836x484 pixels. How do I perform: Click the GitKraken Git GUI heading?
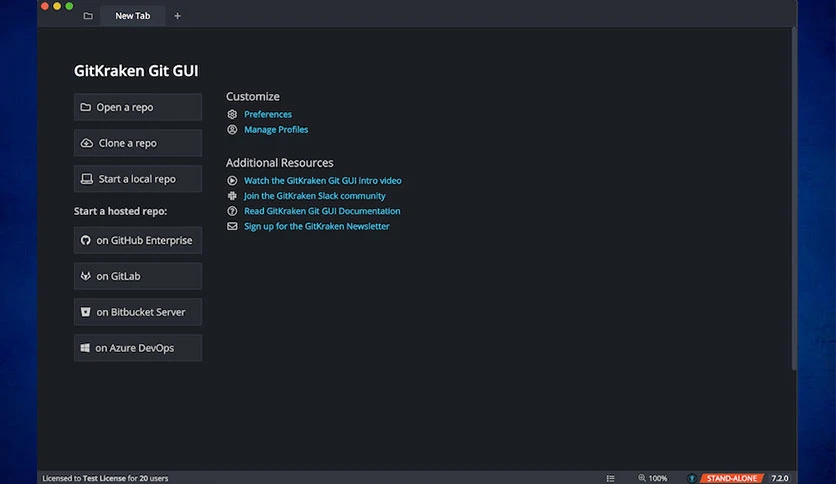coord(136,71)
